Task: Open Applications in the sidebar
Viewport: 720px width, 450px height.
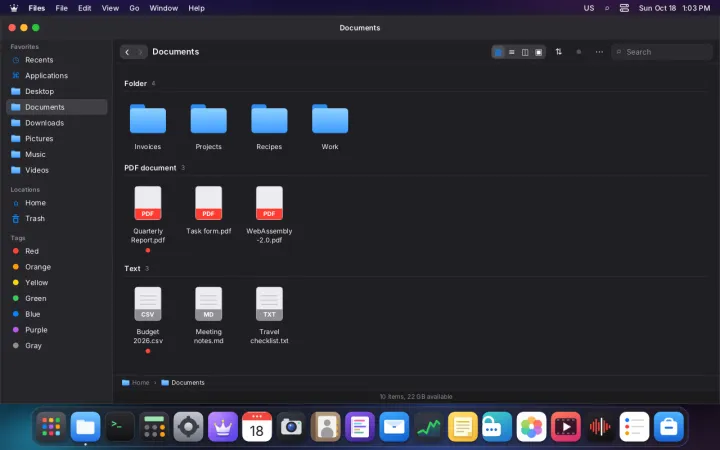Action: click(x=56, y=75)
